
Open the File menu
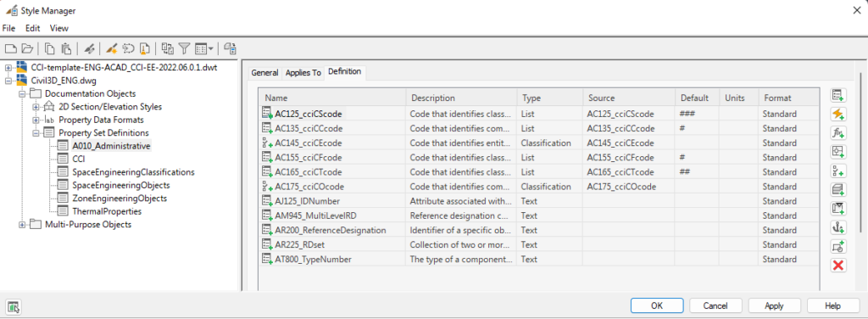8,28
